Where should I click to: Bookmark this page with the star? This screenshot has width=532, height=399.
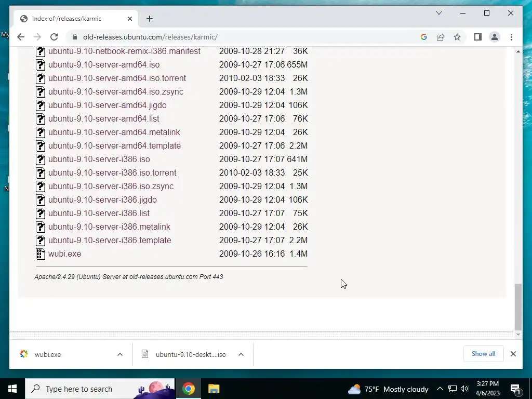(457, 37)
